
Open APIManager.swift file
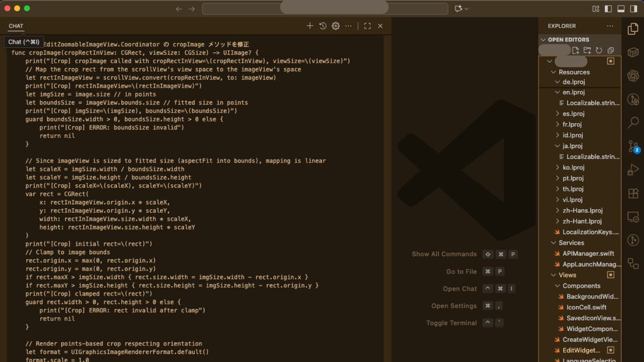pos(588,253)
